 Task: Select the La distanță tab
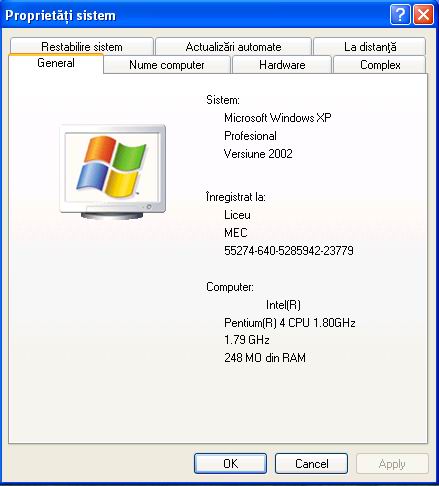pos(370,46)
